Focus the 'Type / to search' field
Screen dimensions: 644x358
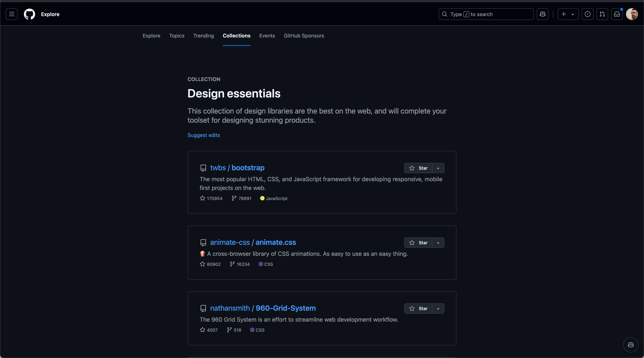coord(486,14)
